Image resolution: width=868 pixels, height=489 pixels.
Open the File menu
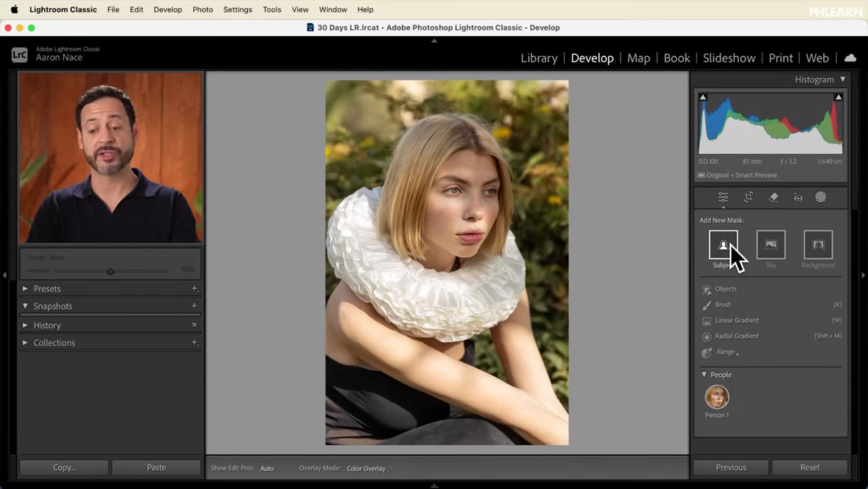pos(113,9)
